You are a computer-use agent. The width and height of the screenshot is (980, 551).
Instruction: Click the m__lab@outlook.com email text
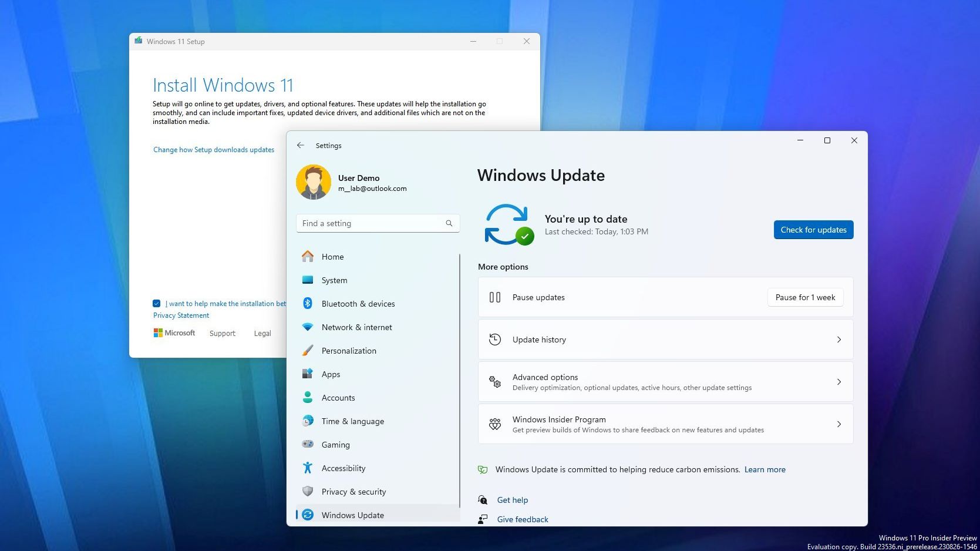point(372,189)
